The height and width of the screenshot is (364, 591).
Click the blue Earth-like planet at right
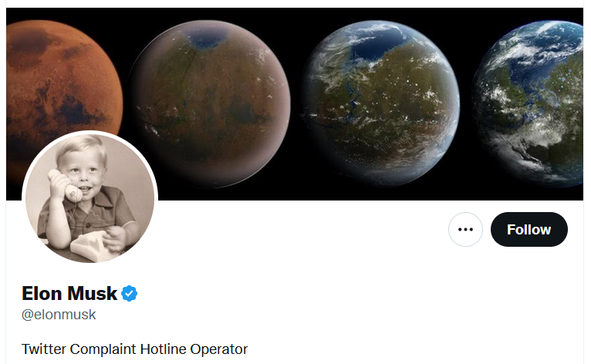coord(528,103)
